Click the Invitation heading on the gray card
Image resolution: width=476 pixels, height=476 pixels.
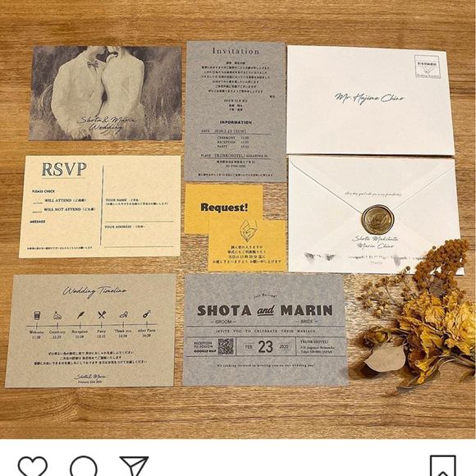[x=236, y=51]
